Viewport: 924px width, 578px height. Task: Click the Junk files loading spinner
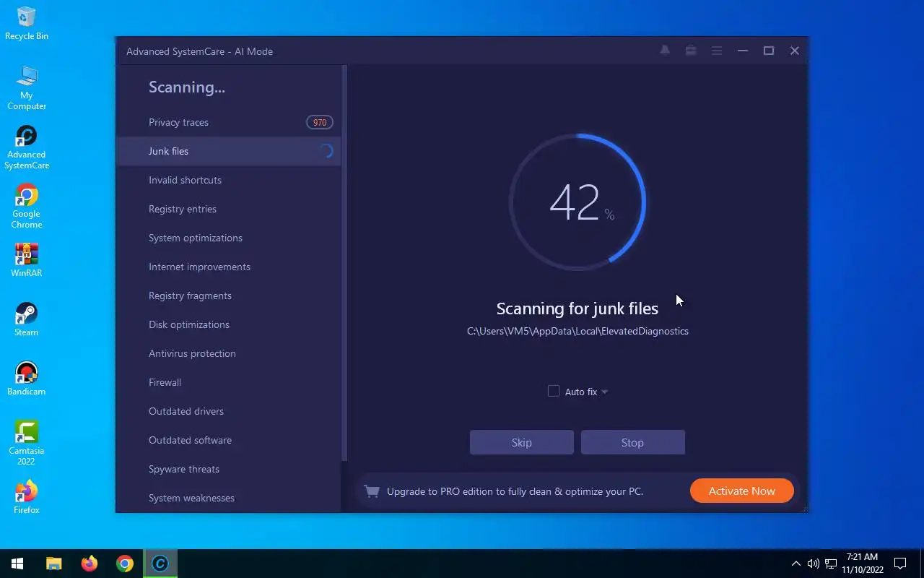pos(326,151)
